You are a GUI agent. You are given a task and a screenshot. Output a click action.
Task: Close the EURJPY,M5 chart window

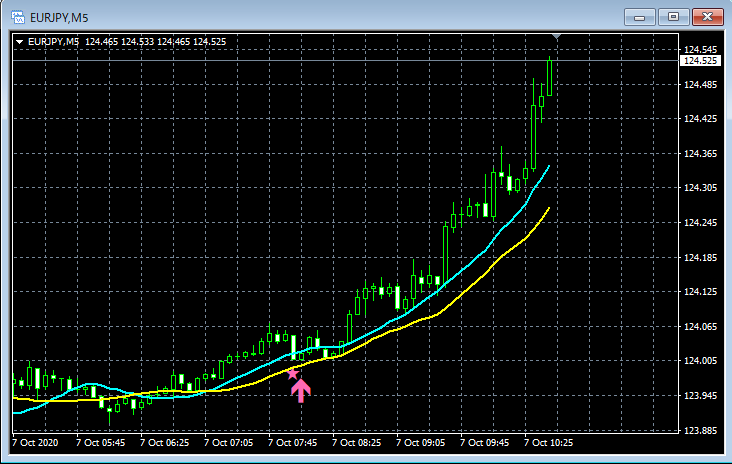pos(707,17)
